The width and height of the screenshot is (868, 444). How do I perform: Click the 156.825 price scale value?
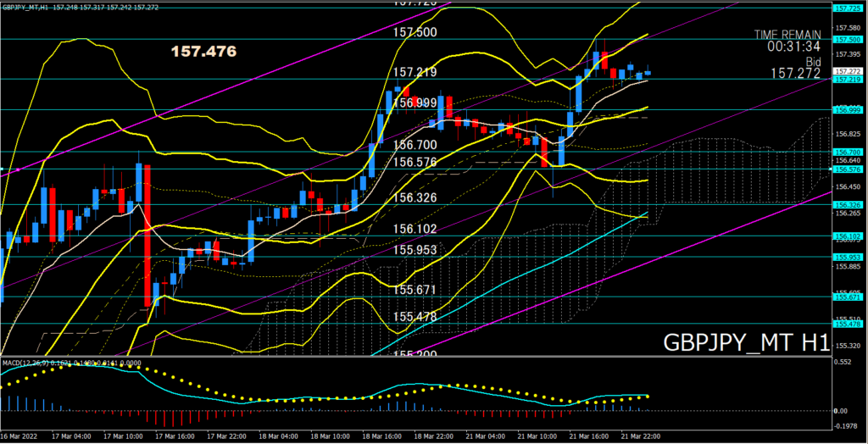point(847,135)
